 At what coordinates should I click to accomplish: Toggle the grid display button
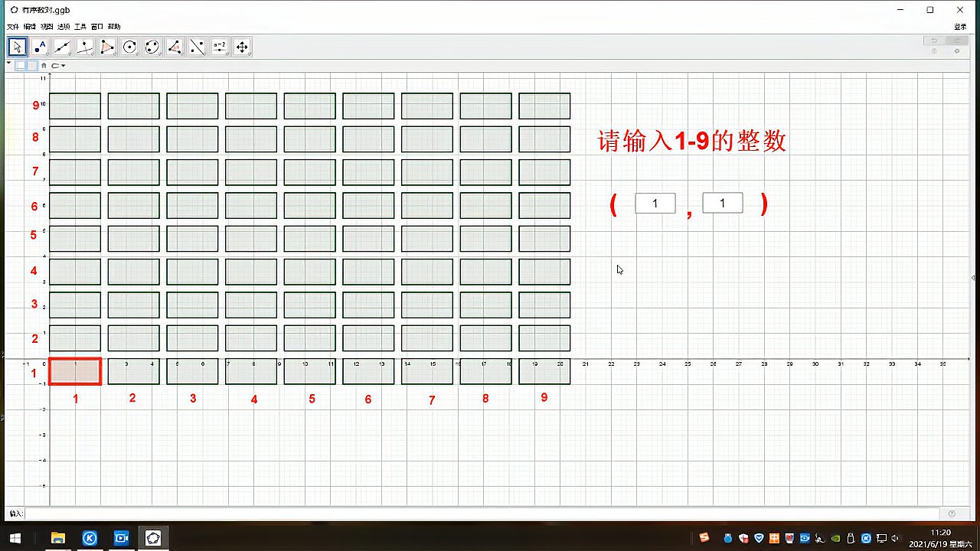tap(31, 66)
